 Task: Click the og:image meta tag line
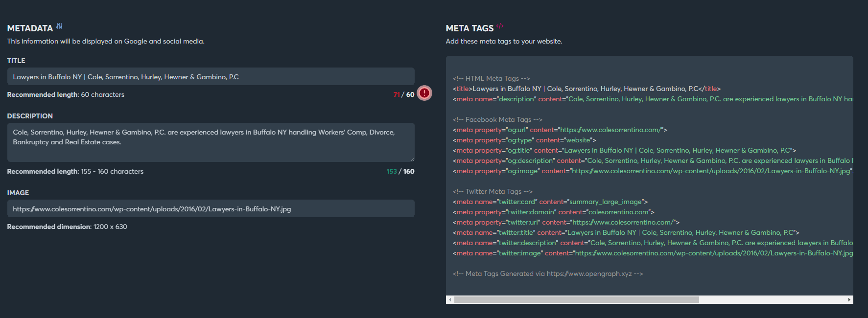[x=651, y=171]
